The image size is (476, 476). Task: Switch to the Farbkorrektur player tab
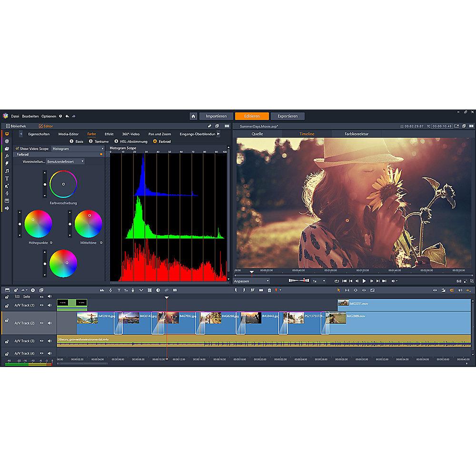[357, 134]
